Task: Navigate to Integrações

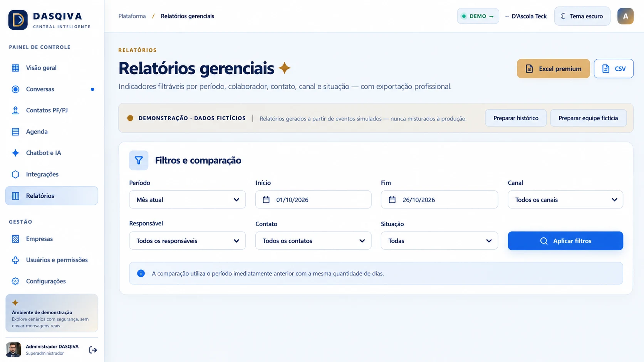Action: pyautogui.click(x=52, y=174)
